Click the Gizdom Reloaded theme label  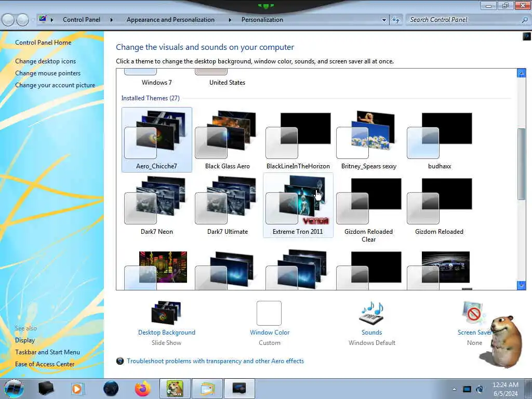pos(439,232)
